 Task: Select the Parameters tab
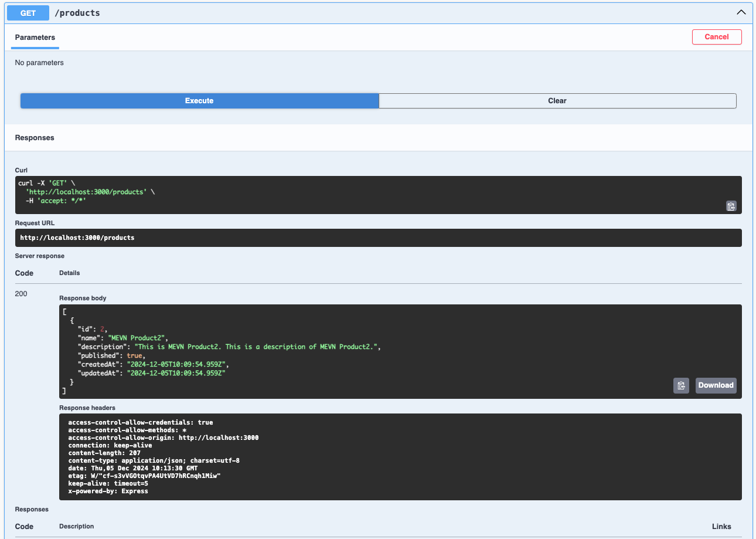[35, 37]
